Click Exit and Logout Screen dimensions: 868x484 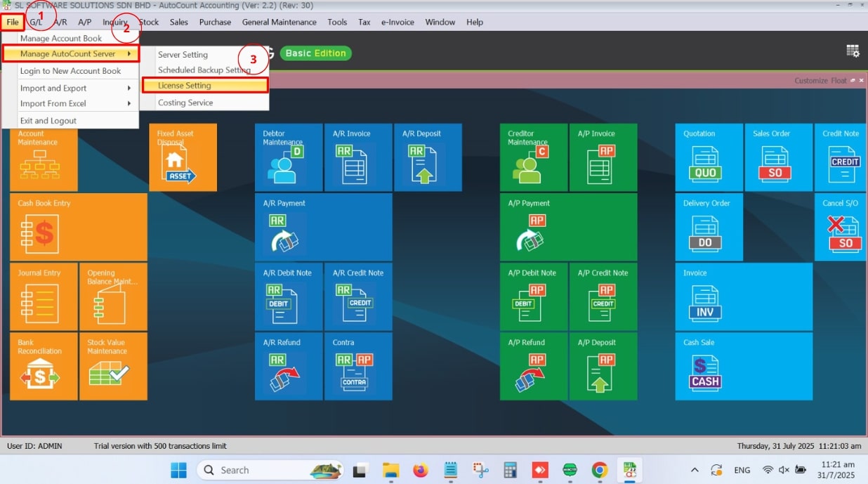48,121
